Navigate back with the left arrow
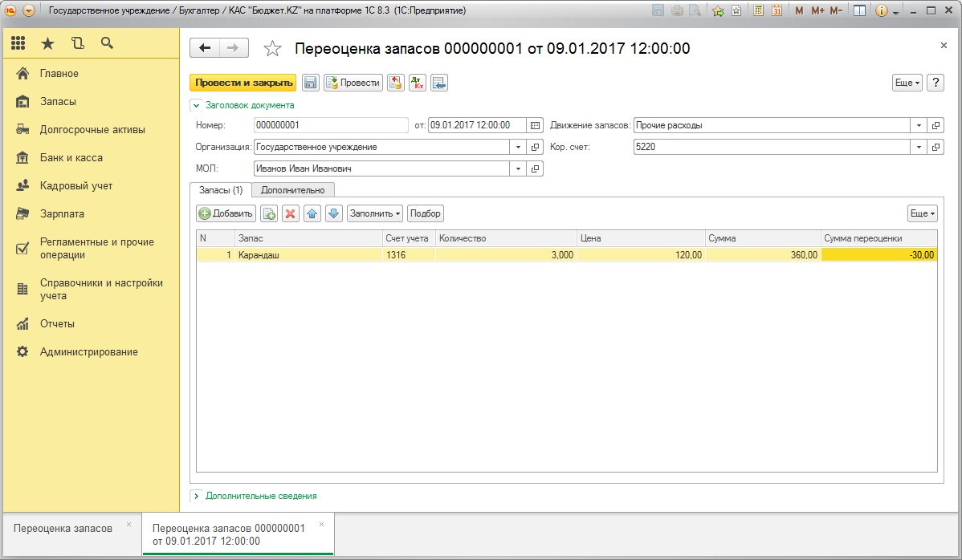 pyautogui.click(x=205, y=48)
